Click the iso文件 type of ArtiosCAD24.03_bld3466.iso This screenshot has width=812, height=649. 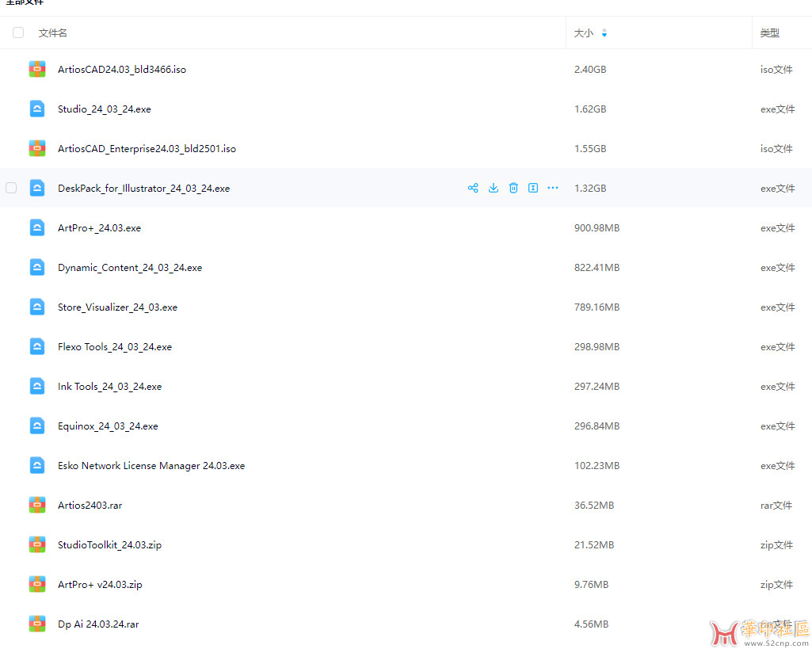click(x=776, y=70)
